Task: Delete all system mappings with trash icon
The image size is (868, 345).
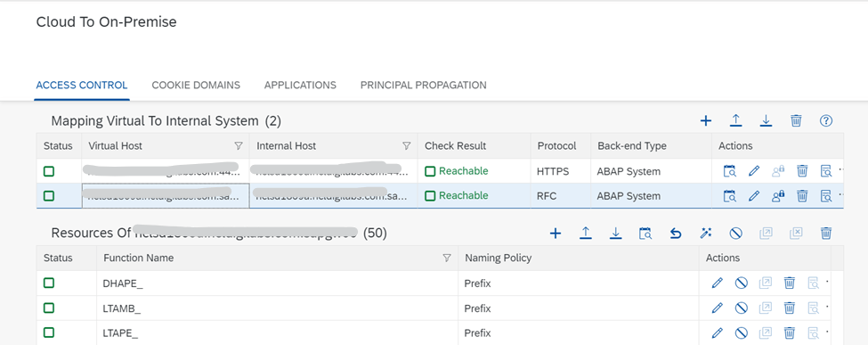Action: point(796,121)
